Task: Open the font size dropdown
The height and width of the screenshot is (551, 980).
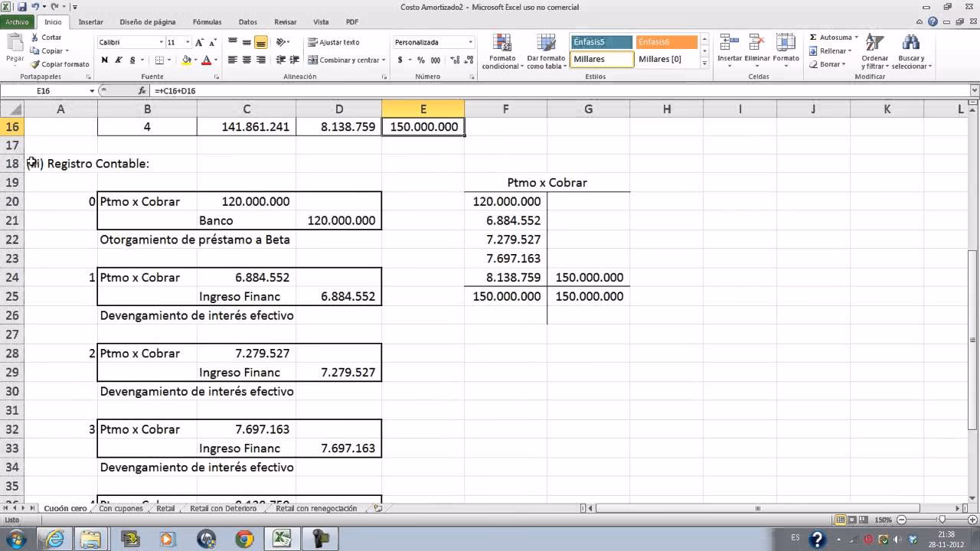Action: (x=187, y=42)
